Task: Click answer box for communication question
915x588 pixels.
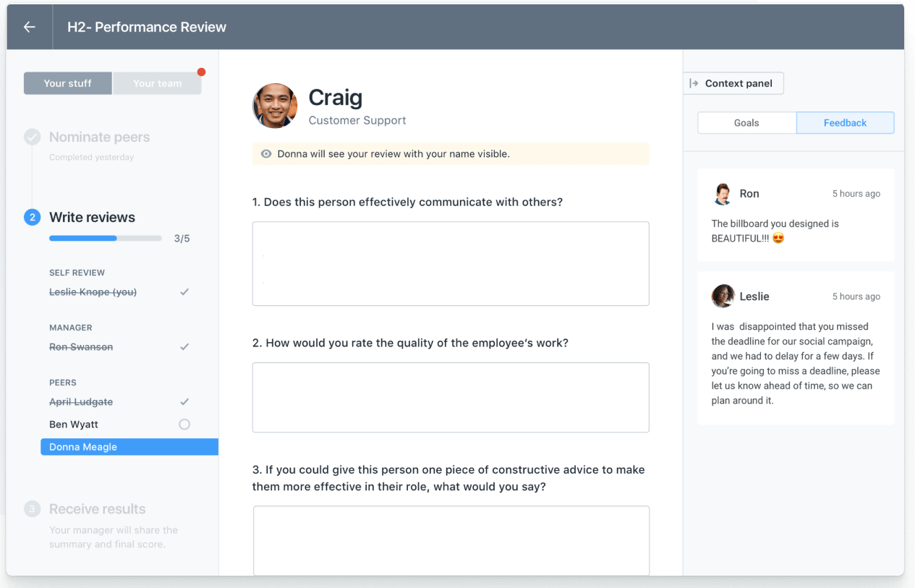Action: (x=451, y=263)
